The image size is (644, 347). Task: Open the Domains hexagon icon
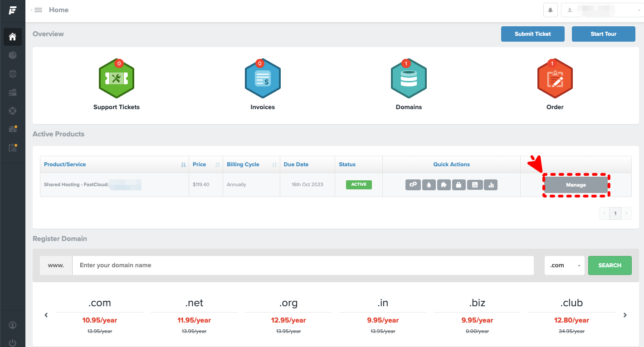pos(409,78)
